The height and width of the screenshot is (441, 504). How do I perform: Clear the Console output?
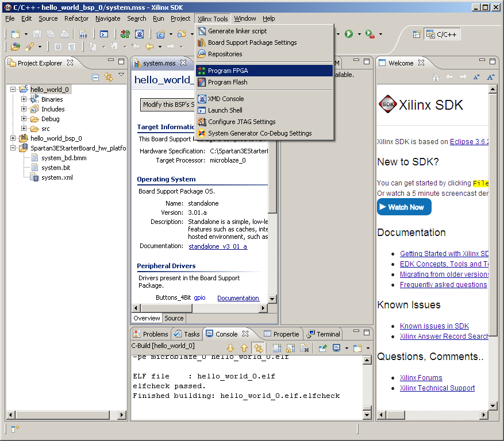pos(305,348)
